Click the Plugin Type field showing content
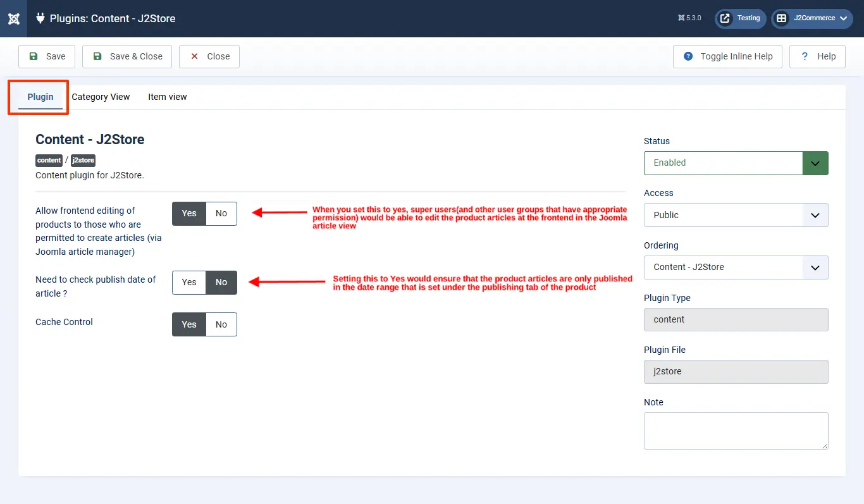 tap(736, 319)
